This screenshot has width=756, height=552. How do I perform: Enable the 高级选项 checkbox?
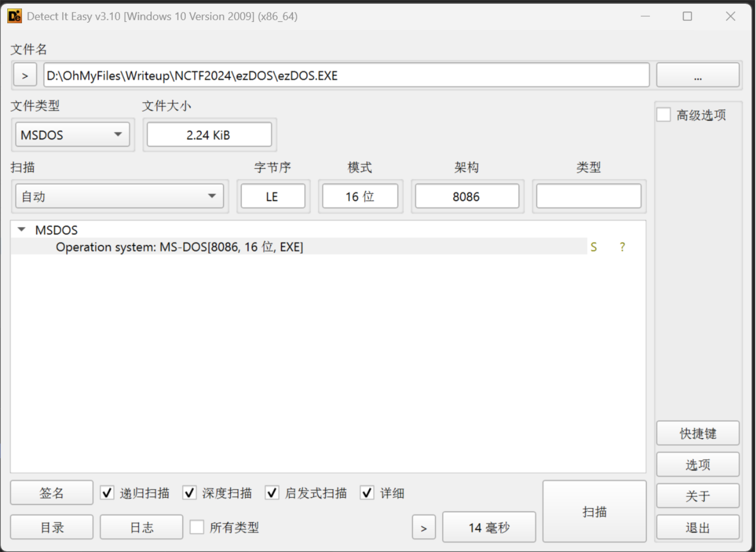664,114
